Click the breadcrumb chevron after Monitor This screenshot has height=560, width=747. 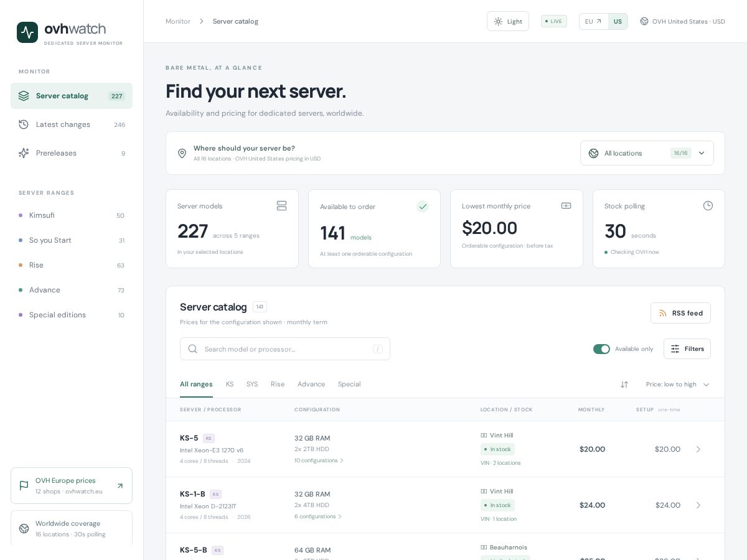(x=201, y=21)
